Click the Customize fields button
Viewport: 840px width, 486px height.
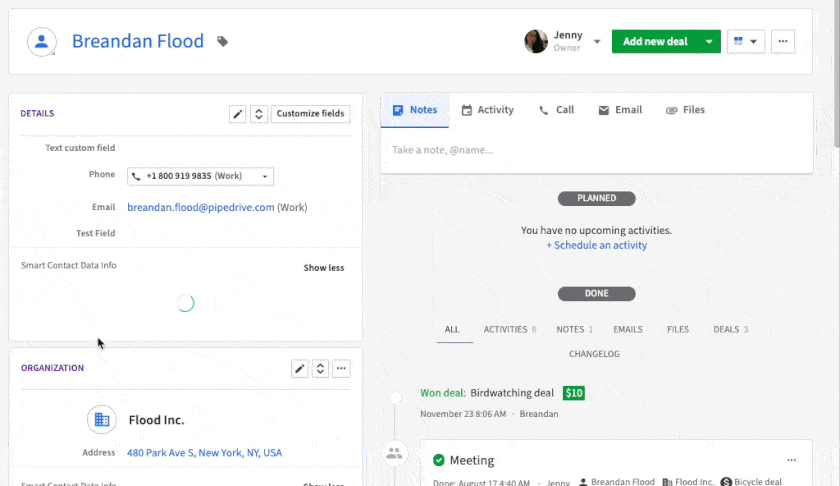310,114
